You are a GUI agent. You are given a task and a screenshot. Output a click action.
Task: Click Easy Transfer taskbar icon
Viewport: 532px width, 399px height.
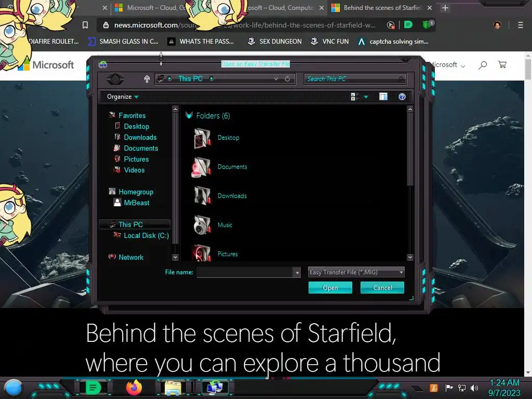coord(215,388)
